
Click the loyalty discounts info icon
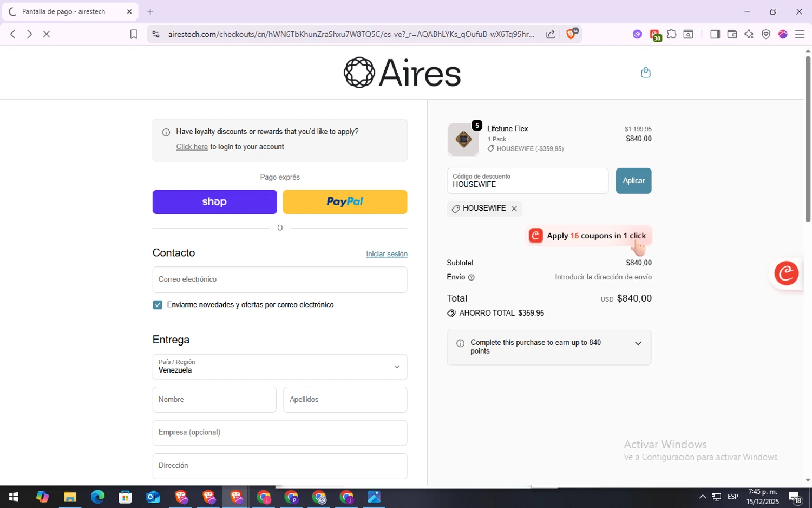(166, 132)
